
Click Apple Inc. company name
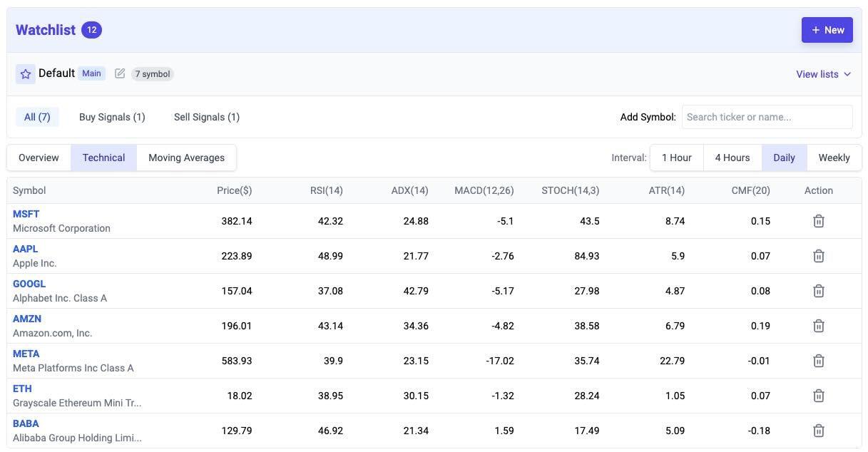coord(34,263)
